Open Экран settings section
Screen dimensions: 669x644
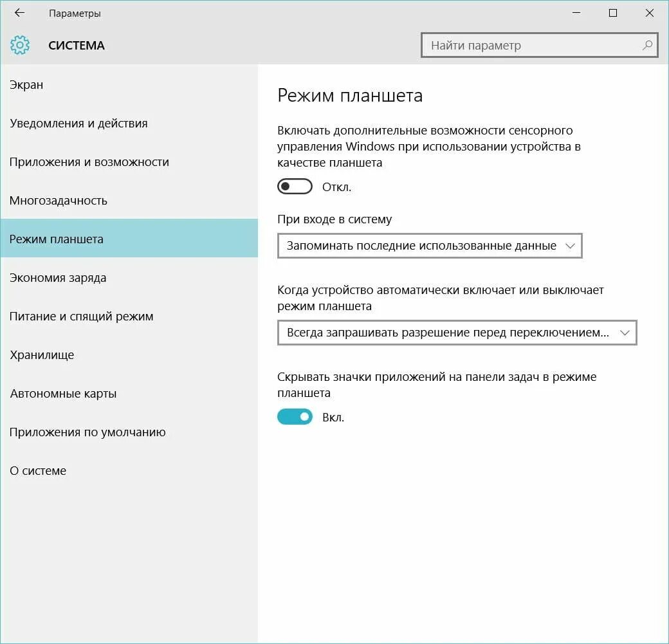coord(129,84)
